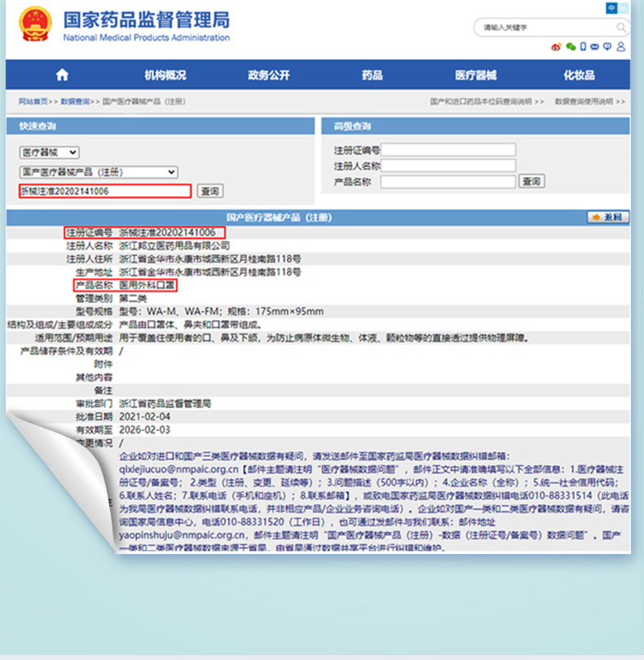Select approving department 浙江省药品监督管理局
The width and height of the screenshot is (644, 660).
coord(165,403)
